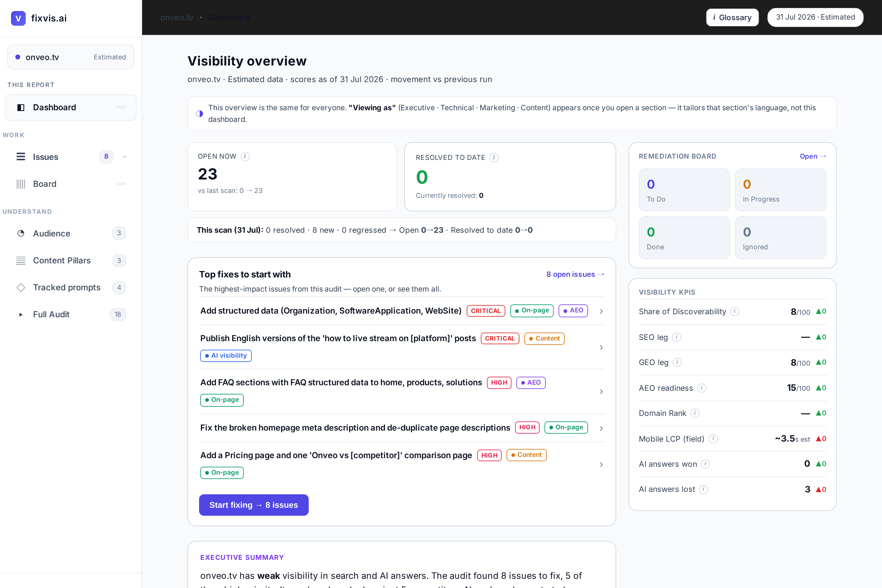Select the To Do board card
Screen dimensions: 882x588
click(x=684, y=190)
